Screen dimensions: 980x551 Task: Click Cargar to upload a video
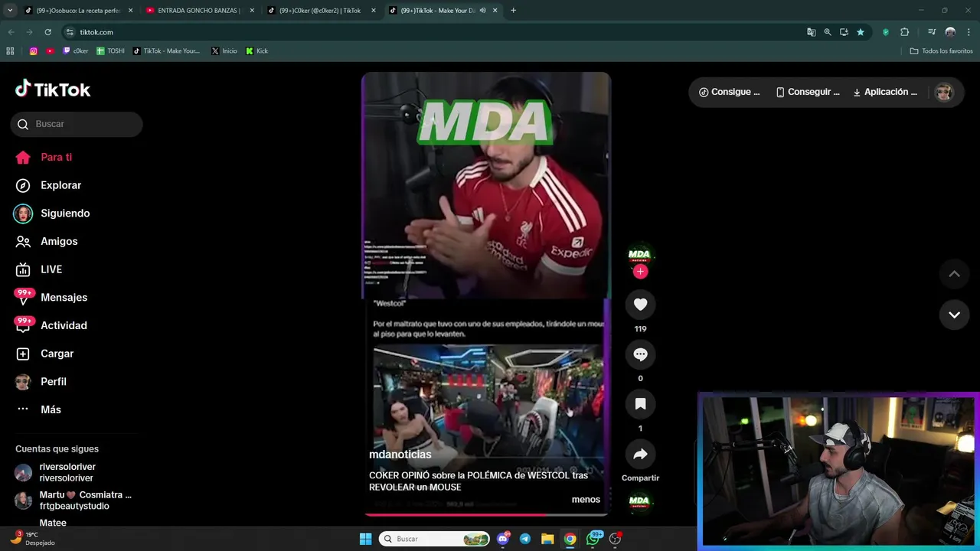pyautogui.click(x=45, y=354)
